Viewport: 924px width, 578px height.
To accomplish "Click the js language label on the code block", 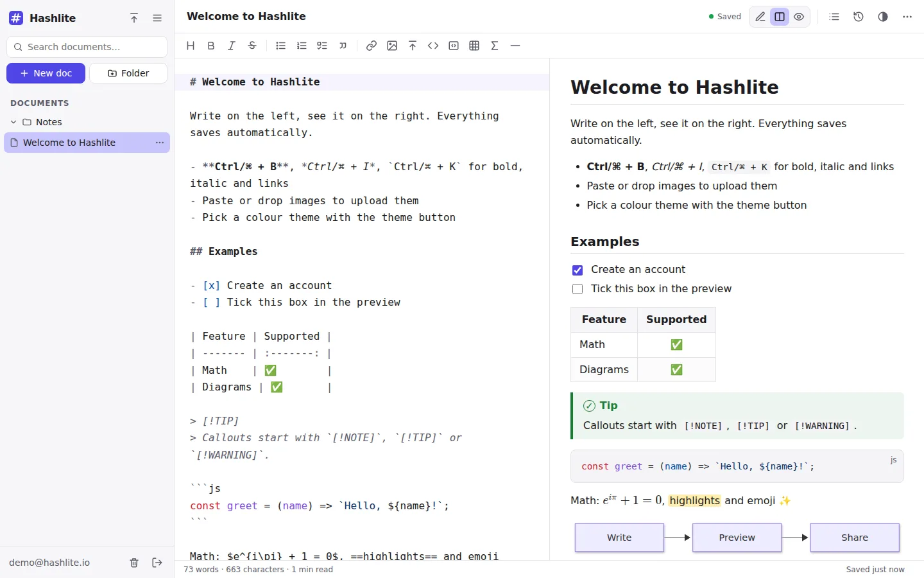I will tap(893, 460).
